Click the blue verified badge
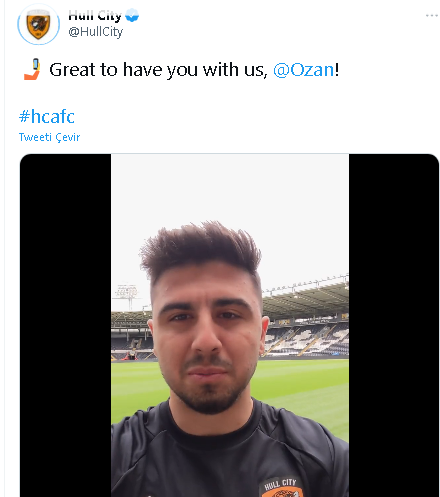Screen dimensions: 440x497 pyautogui.click(x=132, y=15)
